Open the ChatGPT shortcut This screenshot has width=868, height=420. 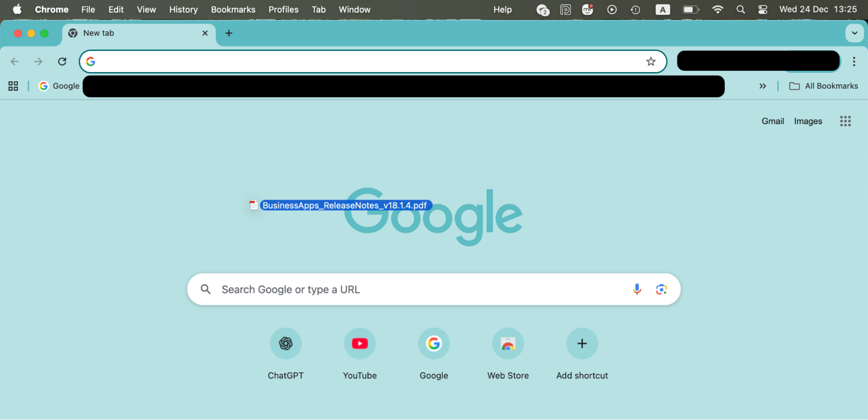pos(285,344)
